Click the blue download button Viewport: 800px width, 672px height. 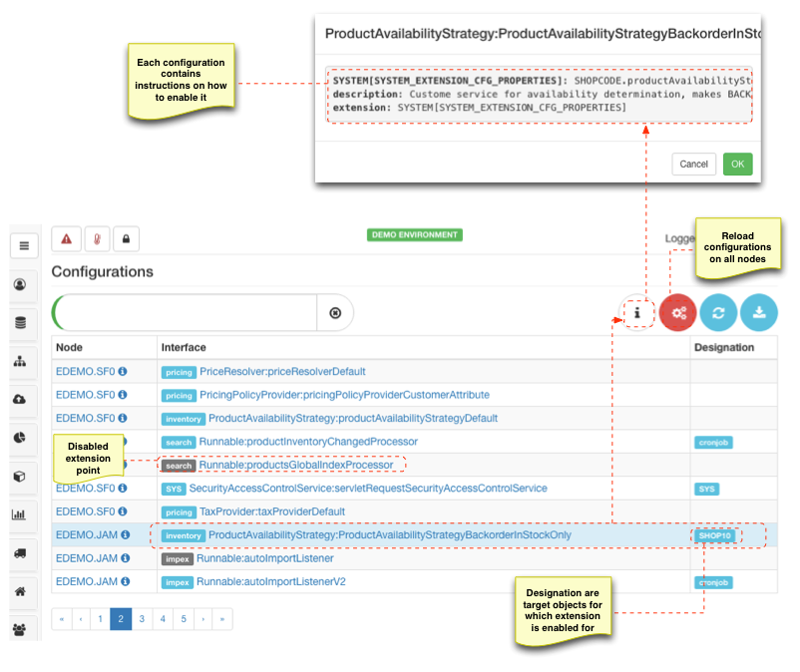click(x=758, y=312)
